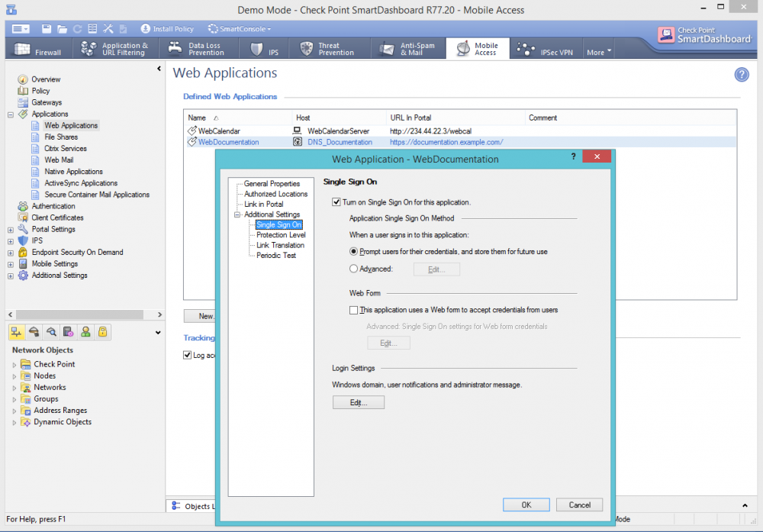Select Policy in the navigation tree
The height and width of the screenshot is (532, 763).
(40, 91)
